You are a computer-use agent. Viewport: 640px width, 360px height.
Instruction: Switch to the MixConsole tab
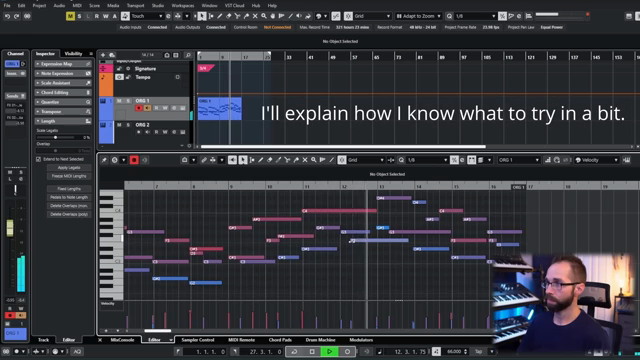pos(122,340)
